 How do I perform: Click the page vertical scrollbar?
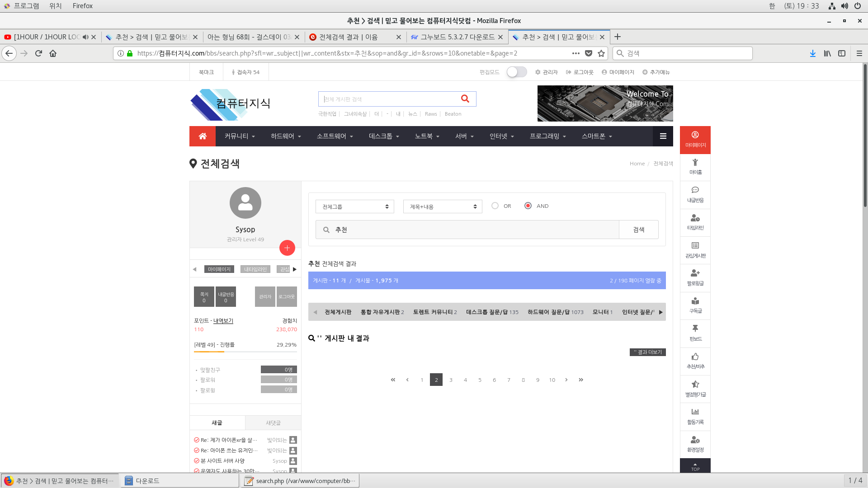pos(865,136)
